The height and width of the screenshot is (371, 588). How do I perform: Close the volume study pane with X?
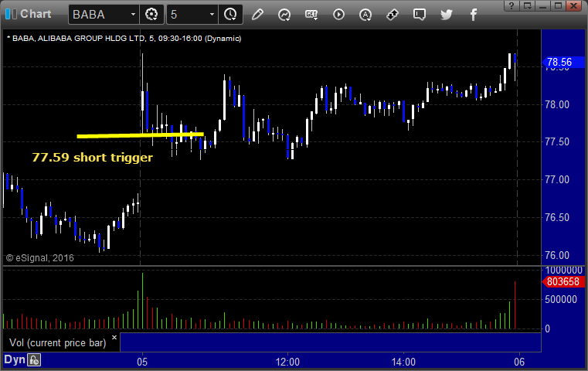tap(114, 337)
